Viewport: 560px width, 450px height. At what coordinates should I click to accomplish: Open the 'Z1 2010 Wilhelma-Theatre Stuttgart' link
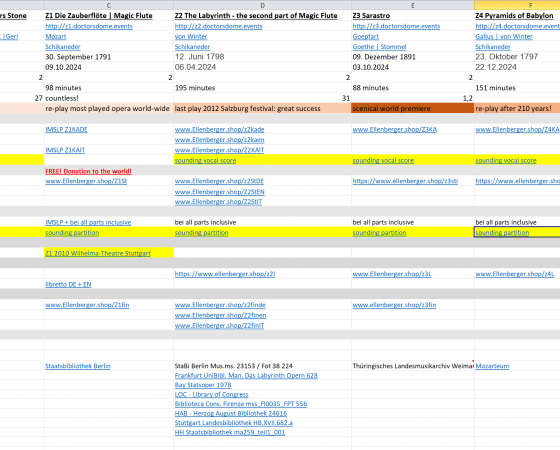click(98, 253)
